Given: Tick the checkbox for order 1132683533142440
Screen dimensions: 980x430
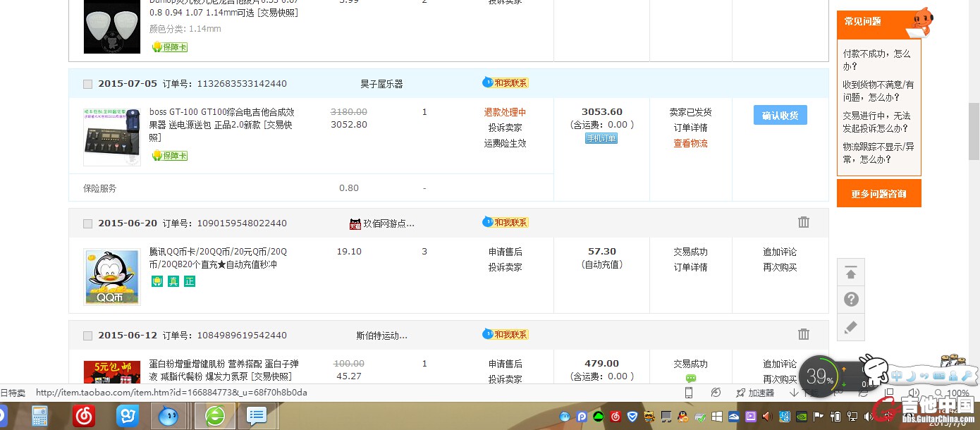Looking at the screenshot, I should pos(87,84).
